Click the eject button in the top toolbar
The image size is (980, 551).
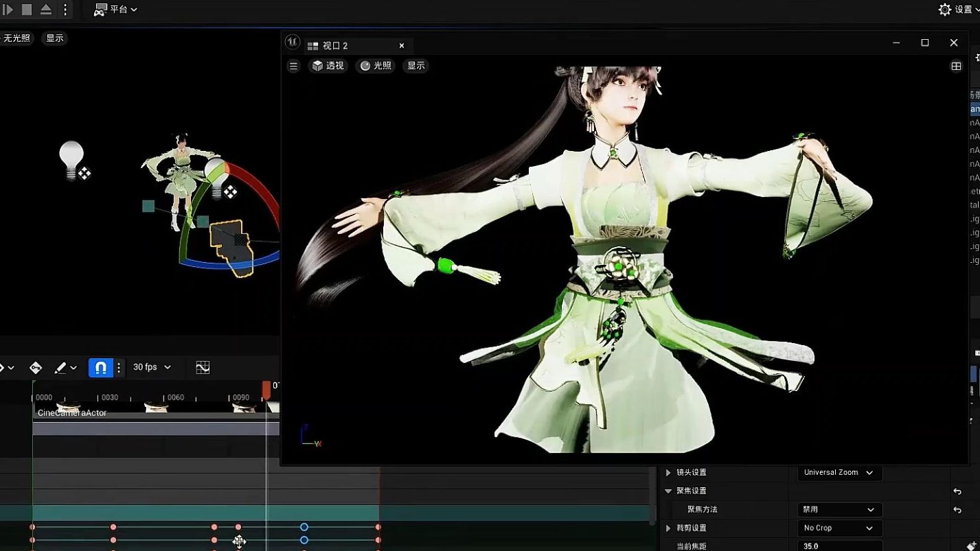click(46, 10)
